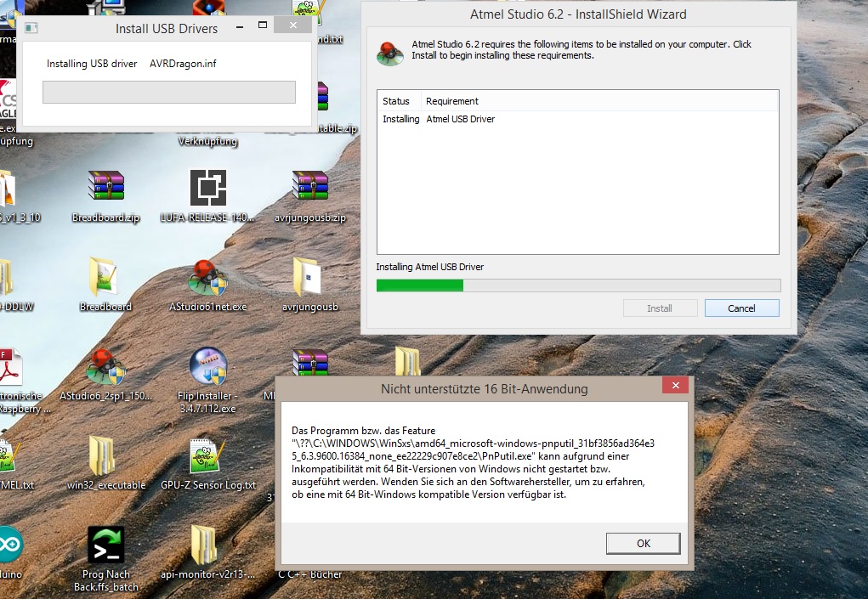Click the Requirement column header

pos(451,101)
